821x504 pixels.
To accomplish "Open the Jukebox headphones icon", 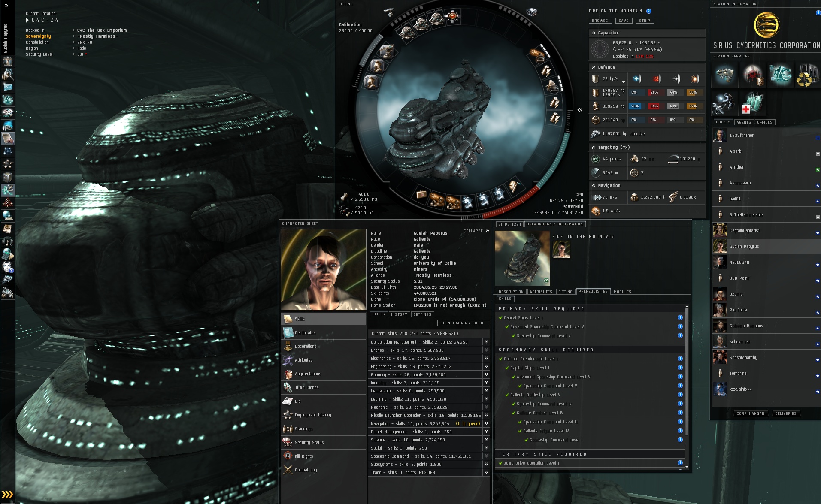I will pos(8,241).
